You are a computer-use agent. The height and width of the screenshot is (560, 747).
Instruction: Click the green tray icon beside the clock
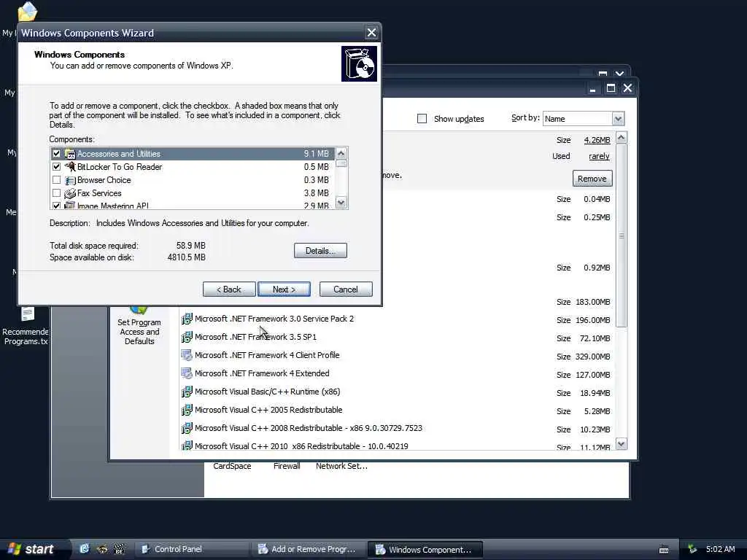pyautogui.click(x=692, y=549)
